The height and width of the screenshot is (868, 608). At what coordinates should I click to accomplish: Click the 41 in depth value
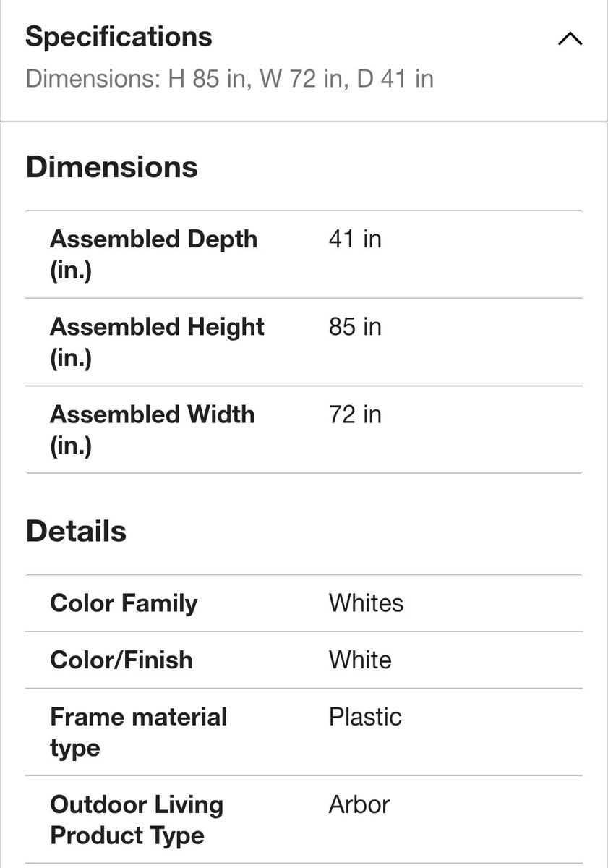pyautogui.click(x=355, y=239)
